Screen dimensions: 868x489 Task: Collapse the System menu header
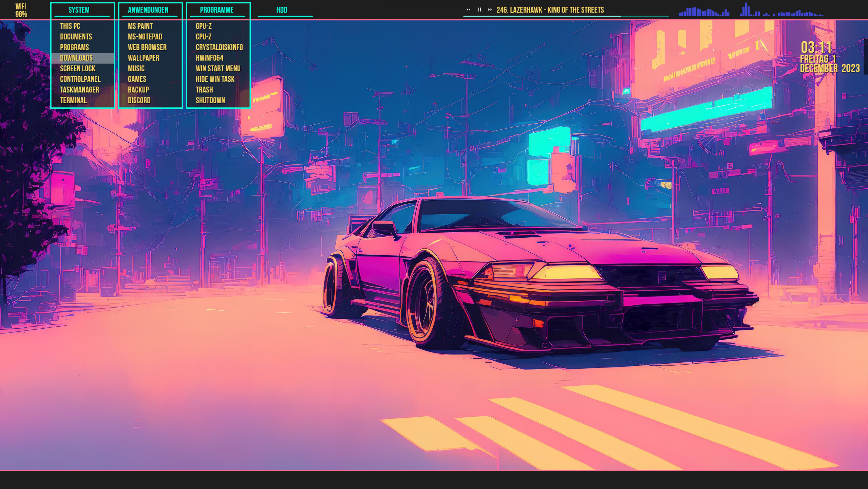click(x=79, y=10)
